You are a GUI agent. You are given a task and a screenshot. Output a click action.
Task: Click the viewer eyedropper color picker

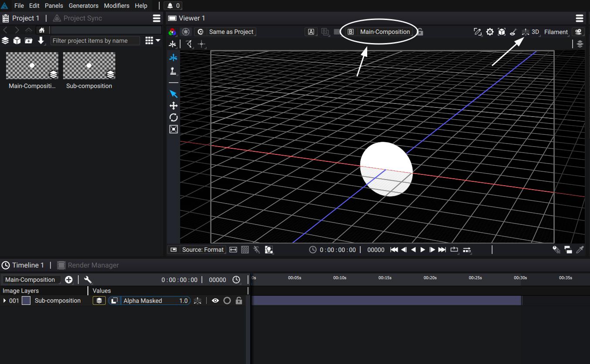pyautogui.click(x=580, y=250)
